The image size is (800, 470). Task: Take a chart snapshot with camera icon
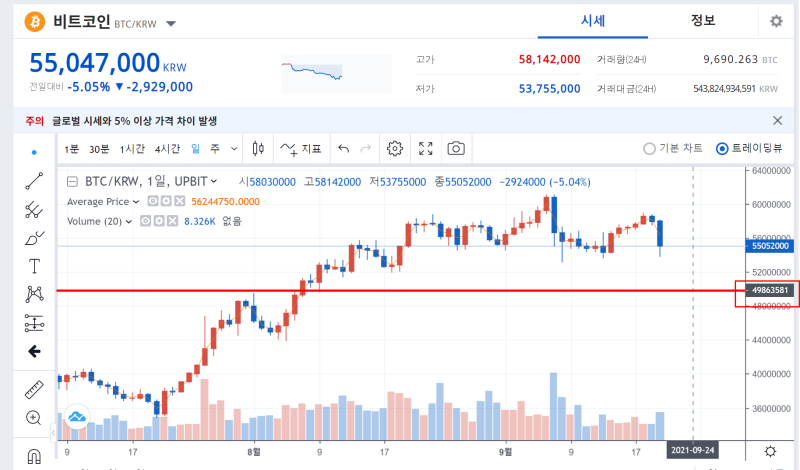[456, 149]
